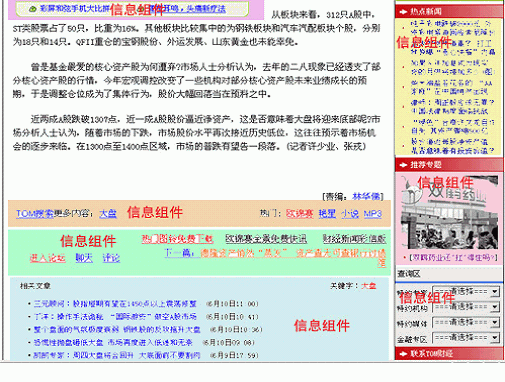This screenshot has width=505, height=382.
Task: Open the first 请选择 dropdown in 查询区
Action: tap(466, 292)
